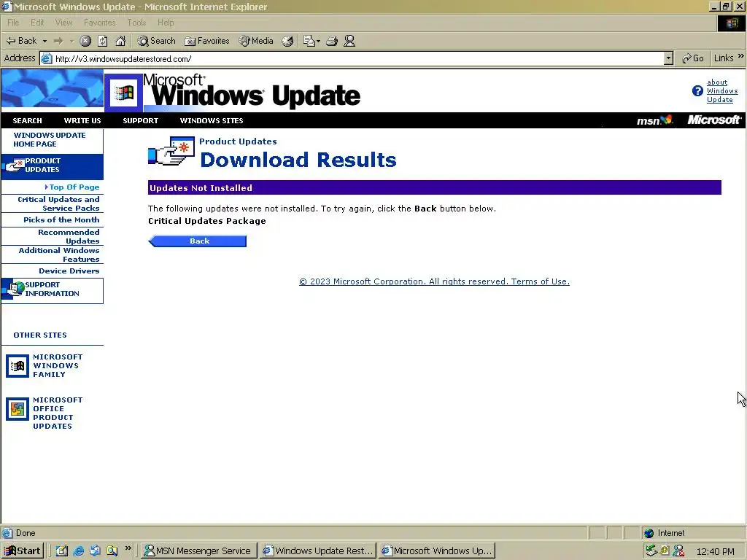Open Critical Updates and Service Packs
Screen dimensions: 747x560
click(x=58, y=204)
